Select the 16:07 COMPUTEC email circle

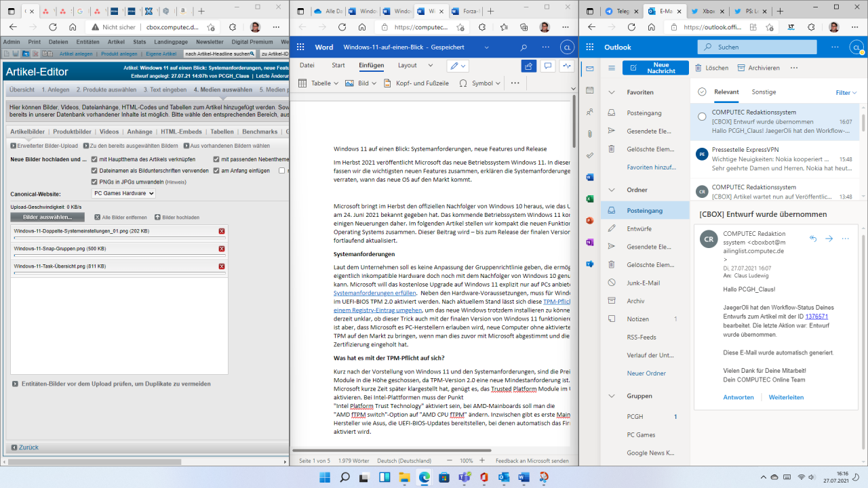coord(702,117)
